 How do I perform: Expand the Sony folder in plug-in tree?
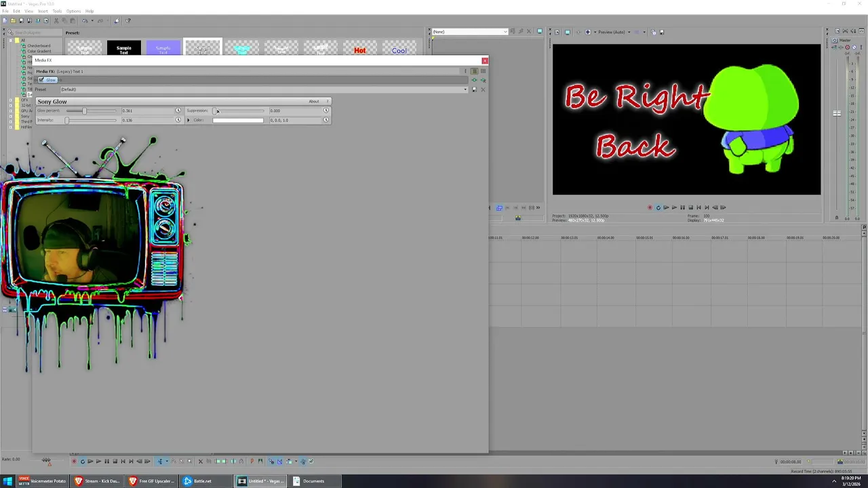coord(11,116)
